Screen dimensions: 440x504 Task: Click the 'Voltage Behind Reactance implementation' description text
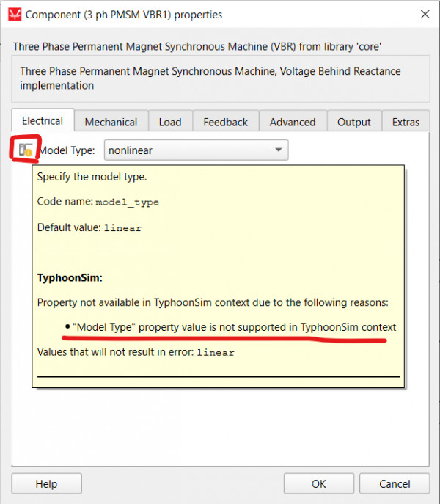(210, 78)
